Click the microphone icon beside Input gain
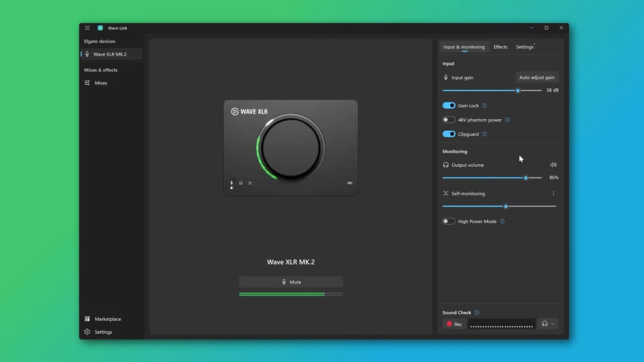 coord(446,77)
